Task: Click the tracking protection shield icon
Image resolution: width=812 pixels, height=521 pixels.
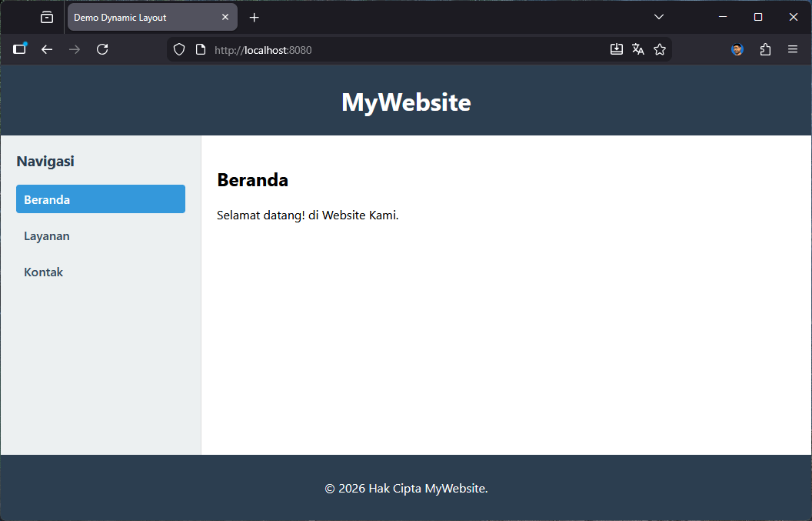Action: tap(178, 48)
